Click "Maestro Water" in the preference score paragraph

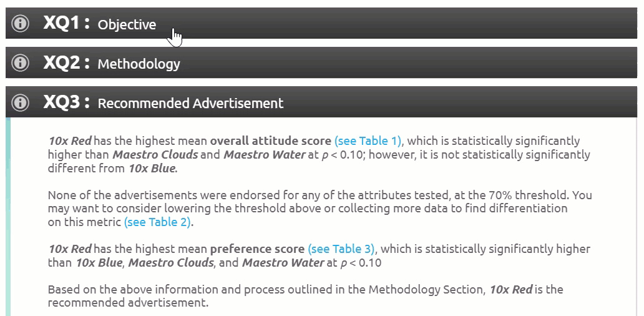283,262
